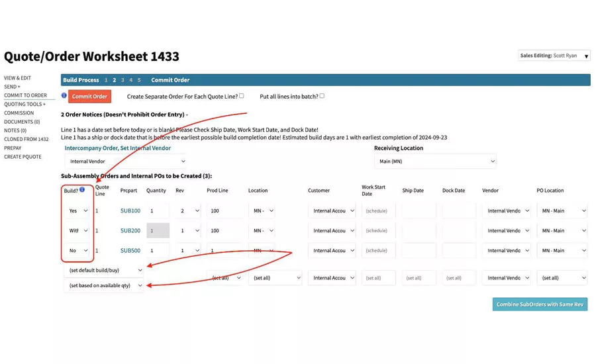Click Quantity field for SUB100 row
Viewport: 596px width, 364px height.
(x=158, y=210)
